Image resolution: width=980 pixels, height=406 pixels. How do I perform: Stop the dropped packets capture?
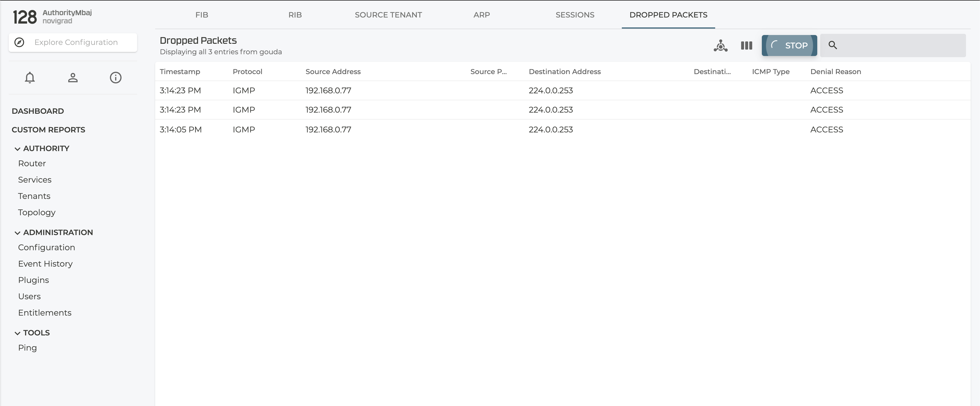point(789,46)
